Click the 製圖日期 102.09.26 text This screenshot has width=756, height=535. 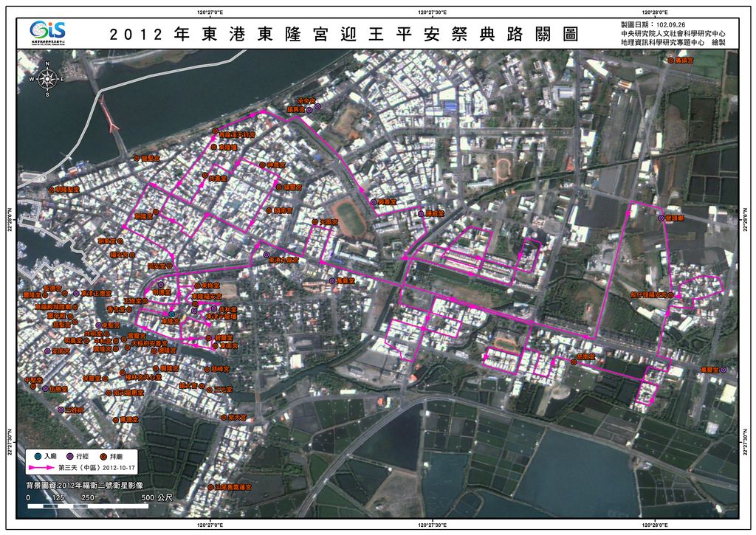click(x=652, y=24)
